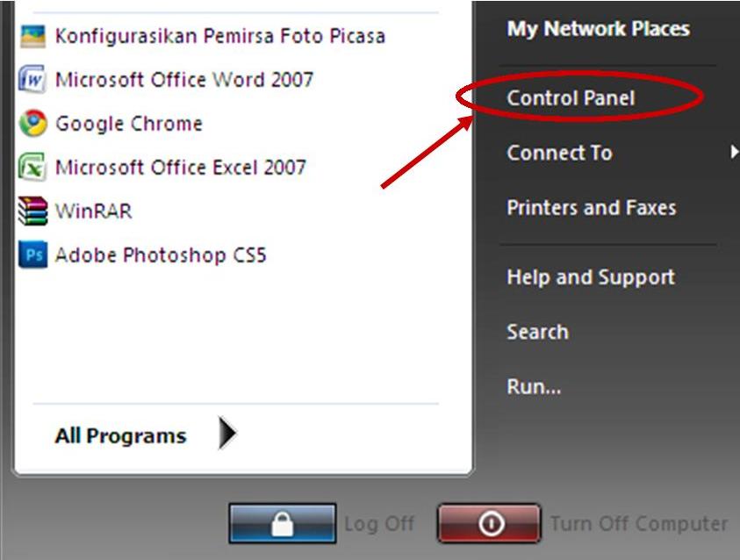Image resolution: width=740 pixels, height=560 pixels.
Task: Open Konfigurasikan Pemirsa Foto Picasa
Action: click(219, 36)
